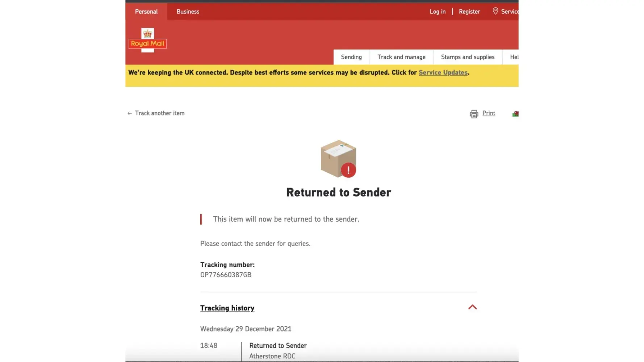The image size is (644, 362).
Task: Click the parcel with red alert icon
Action: (339, 159)
